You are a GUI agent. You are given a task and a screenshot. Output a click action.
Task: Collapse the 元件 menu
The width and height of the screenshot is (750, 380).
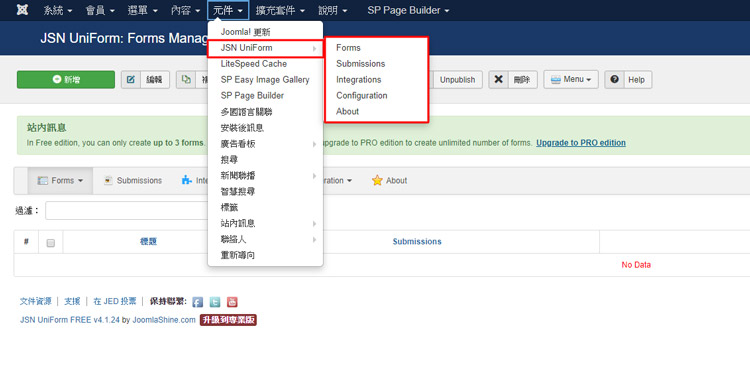tap(228, 10)
